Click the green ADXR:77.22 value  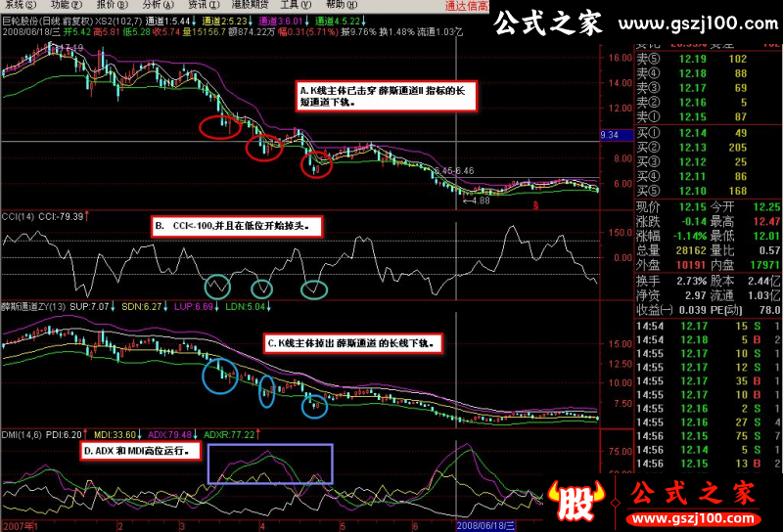tap(229, 434)
